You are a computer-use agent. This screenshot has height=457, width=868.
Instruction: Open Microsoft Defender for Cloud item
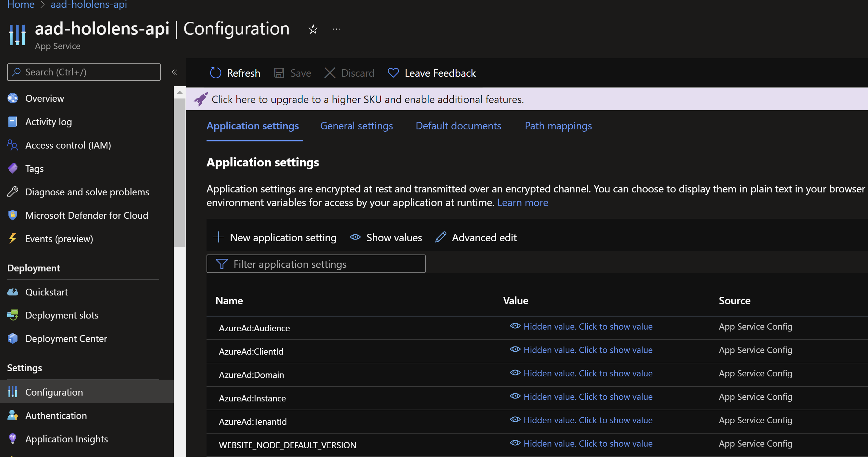tap(87, 215)
